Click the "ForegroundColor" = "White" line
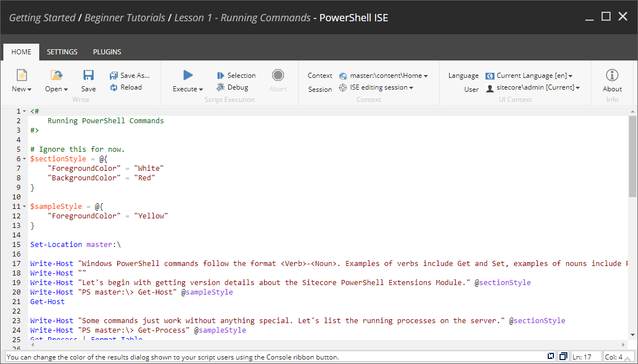 pos(106,168)
